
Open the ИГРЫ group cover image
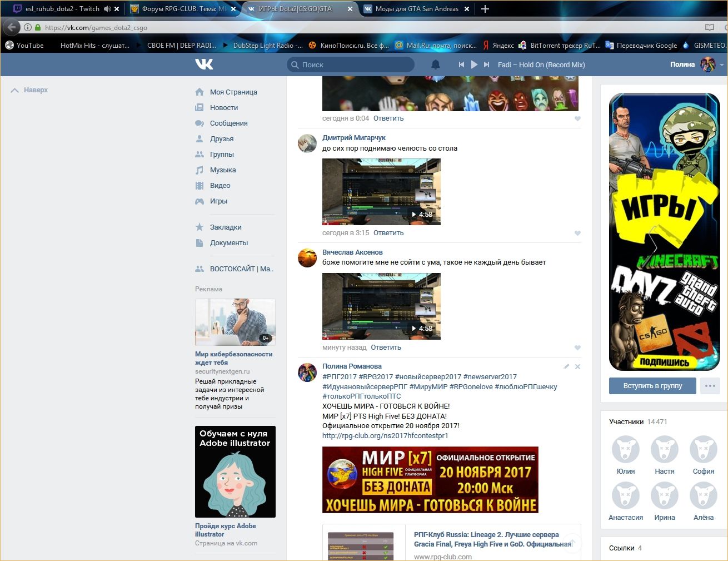(x=665, y=232)
